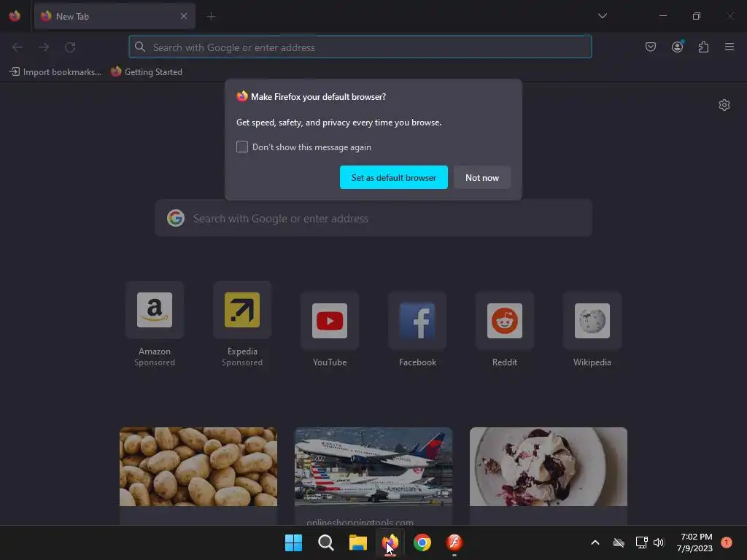The image size is (747, 560).
Task: Click the Google search box on page
Action: [373, 218]
